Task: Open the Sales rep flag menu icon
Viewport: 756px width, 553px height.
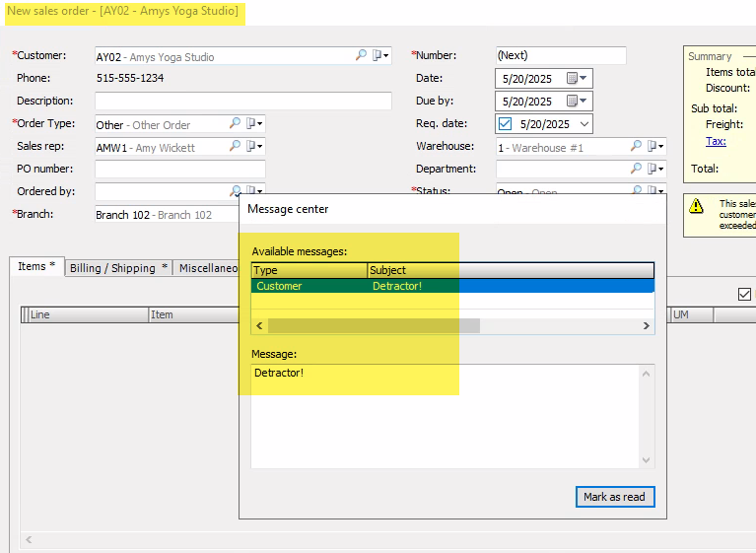Action: tap(254, 146)
